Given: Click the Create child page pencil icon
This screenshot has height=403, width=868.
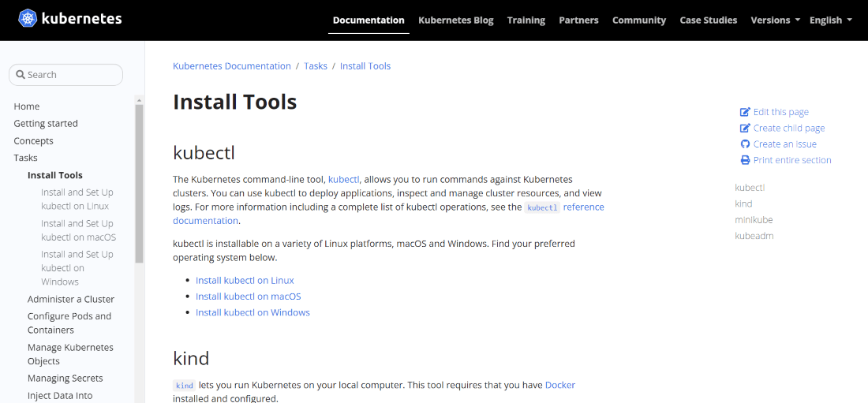Looking at the screenshot, I should [x=745, y=128].
